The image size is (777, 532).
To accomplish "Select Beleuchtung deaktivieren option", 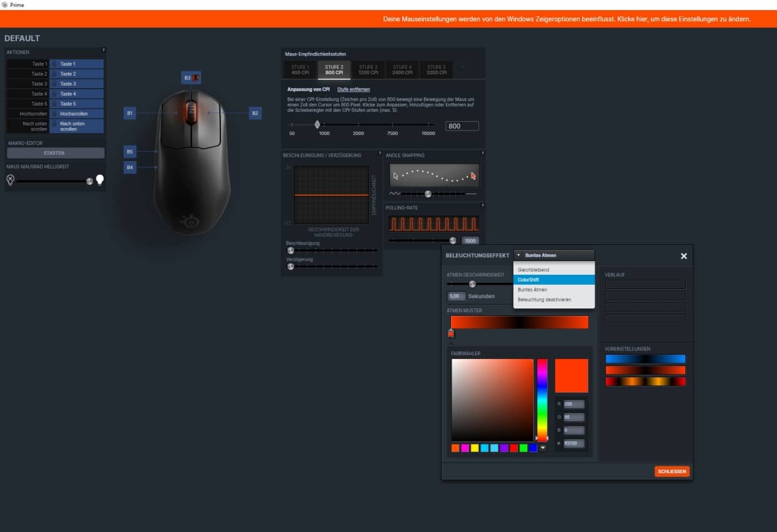I will tap(553, 300).
